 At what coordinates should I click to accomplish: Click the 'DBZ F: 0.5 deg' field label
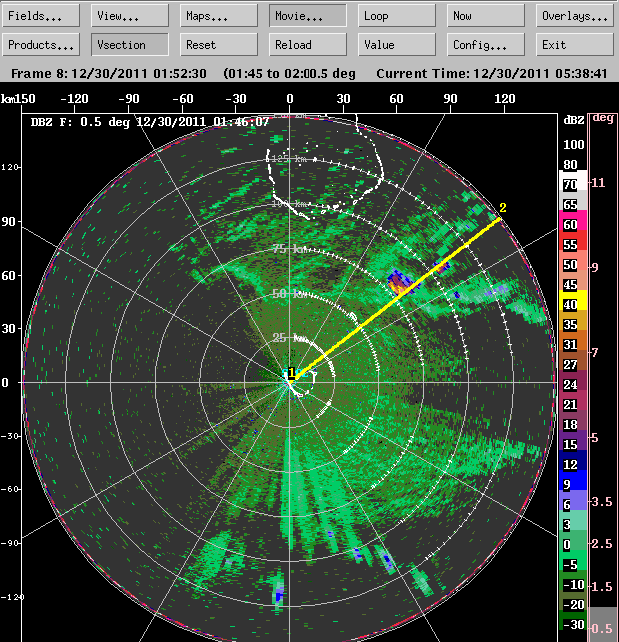[80, 122]
